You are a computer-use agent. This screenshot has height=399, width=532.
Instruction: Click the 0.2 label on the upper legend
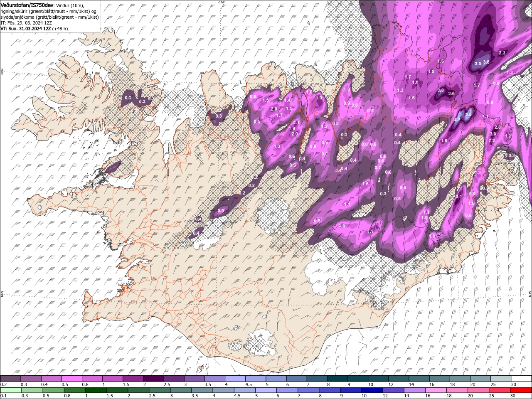coord(3,384)
